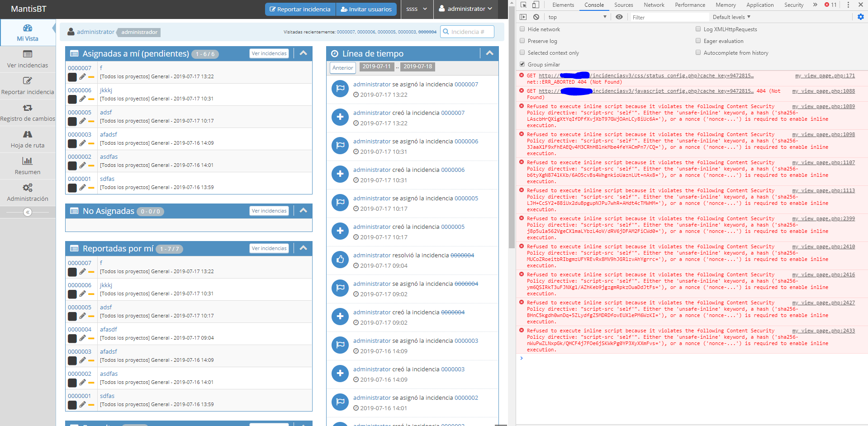Image resolution: width=868 pixels, height=426 pixels.
Task: Enable Selected context only checkbox
Action: pos(522,52)
